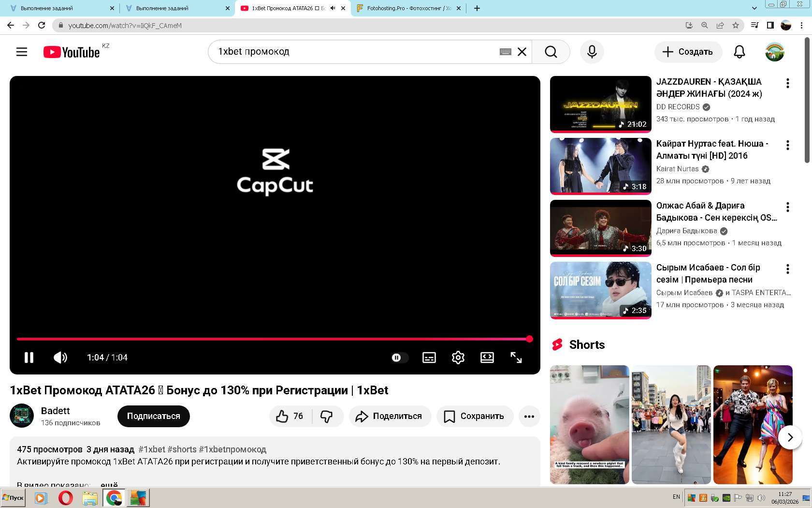Reload the current page
812x508 pixels.
coord(42,25)
